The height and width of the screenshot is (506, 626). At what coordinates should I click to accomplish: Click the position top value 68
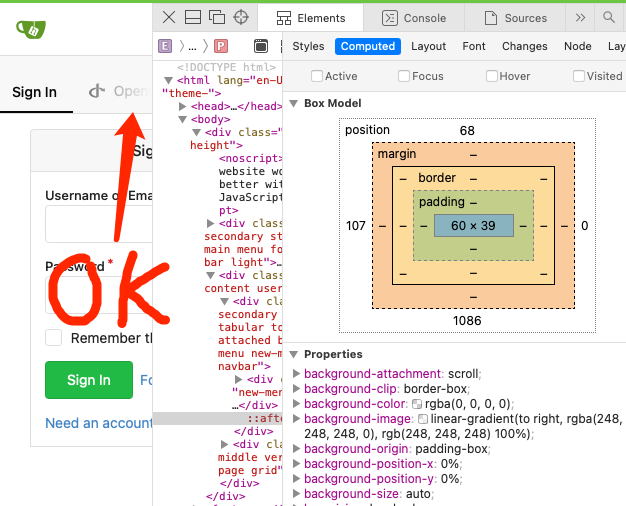[x=467, y=131]
